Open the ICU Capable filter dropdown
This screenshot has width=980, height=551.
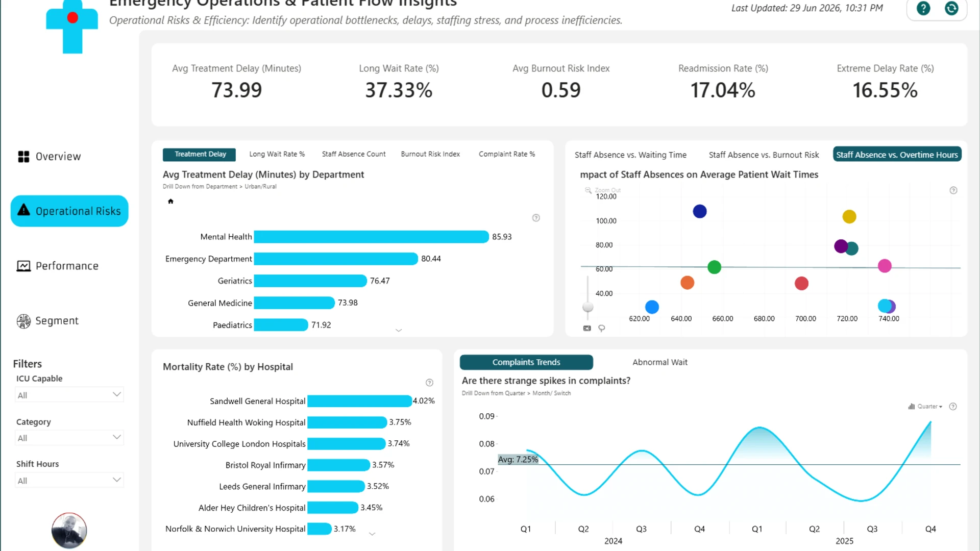[x=69, y=395]
